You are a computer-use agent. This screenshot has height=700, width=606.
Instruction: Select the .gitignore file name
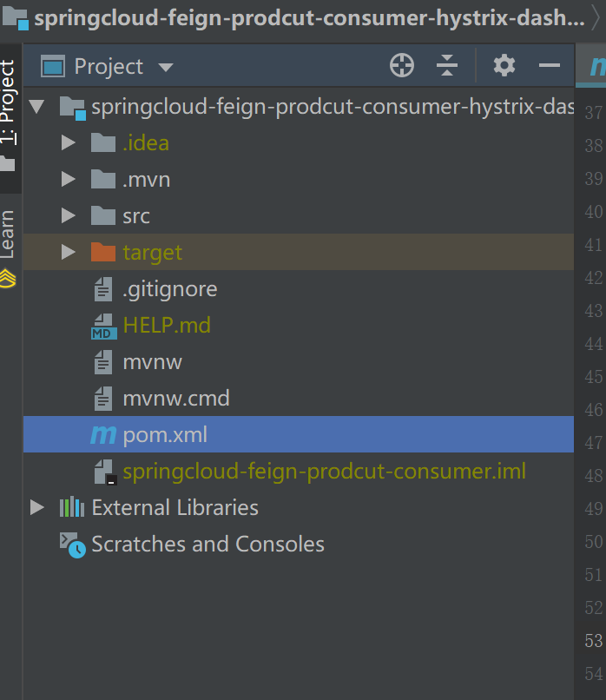[x=170, y=289]
